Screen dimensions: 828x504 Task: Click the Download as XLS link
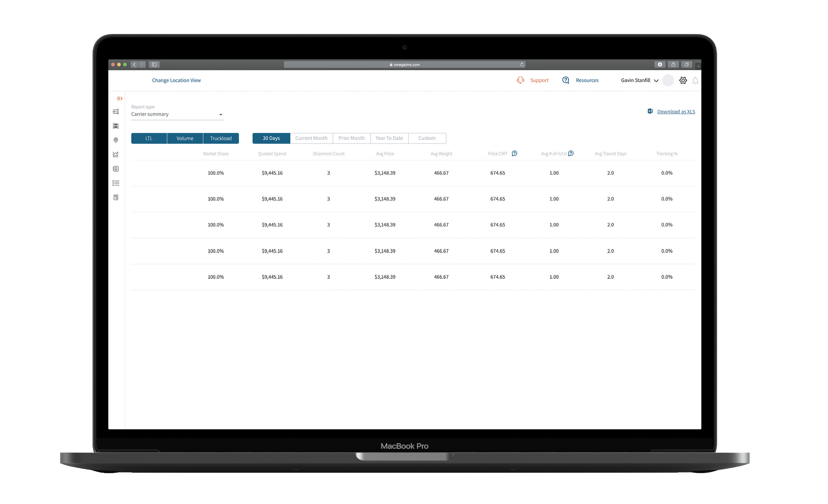(x=676, y=112)
